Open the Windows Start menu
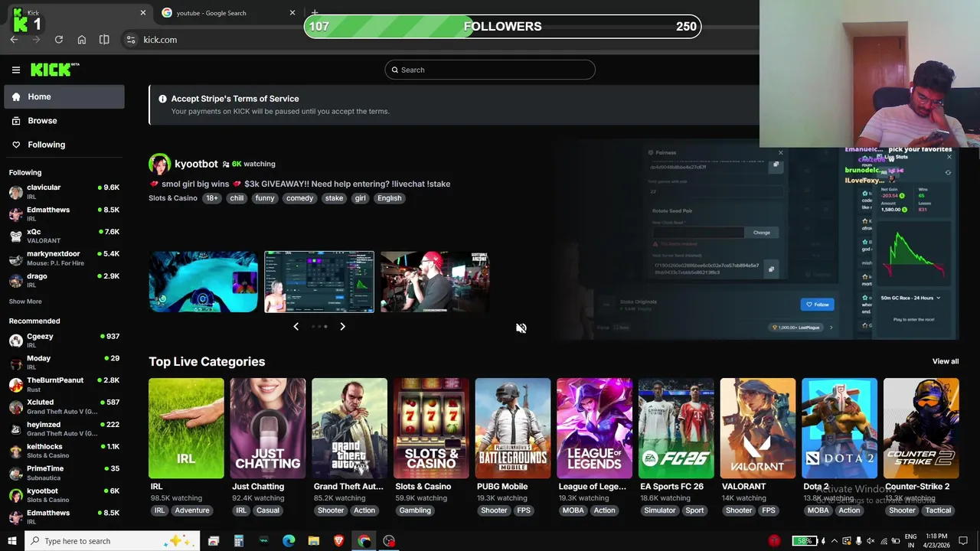This screenshot has width=980, height=551. pyautogui.click(x=11, y=541)
